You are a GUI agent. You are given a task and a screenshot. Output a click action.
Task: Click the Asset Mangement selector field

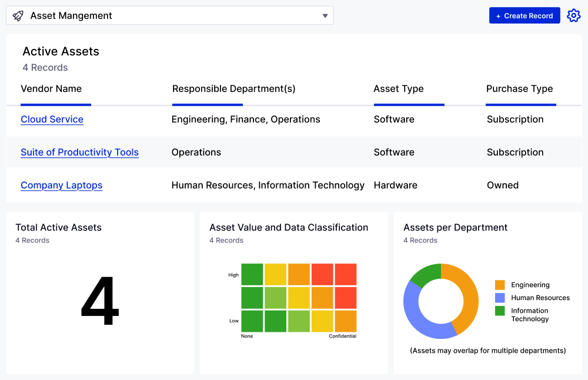tap(171, 16)
